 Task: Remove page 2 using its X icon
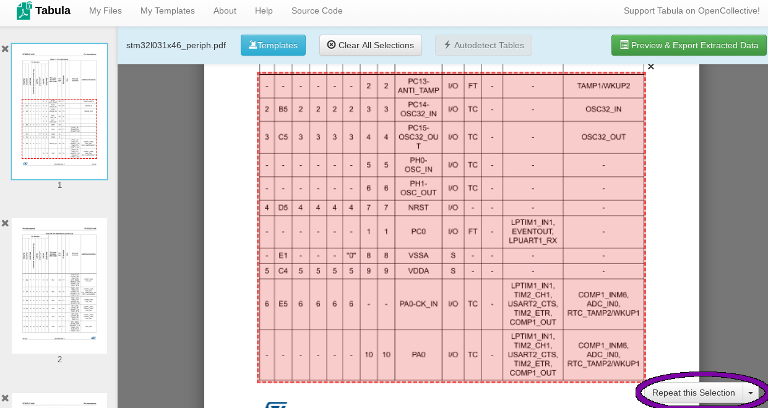pos(5,223)
